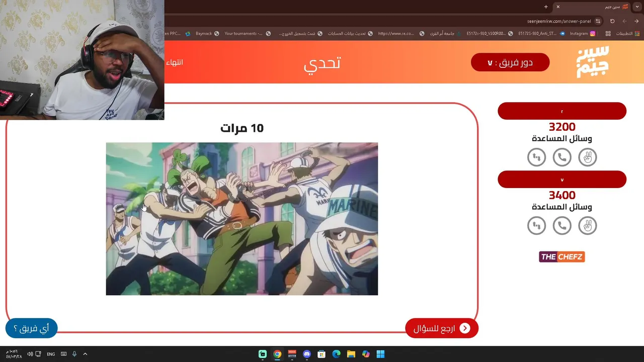Reload the page with the refresh icon
This screenshot has height=362, width=644.
click(612, 21)
